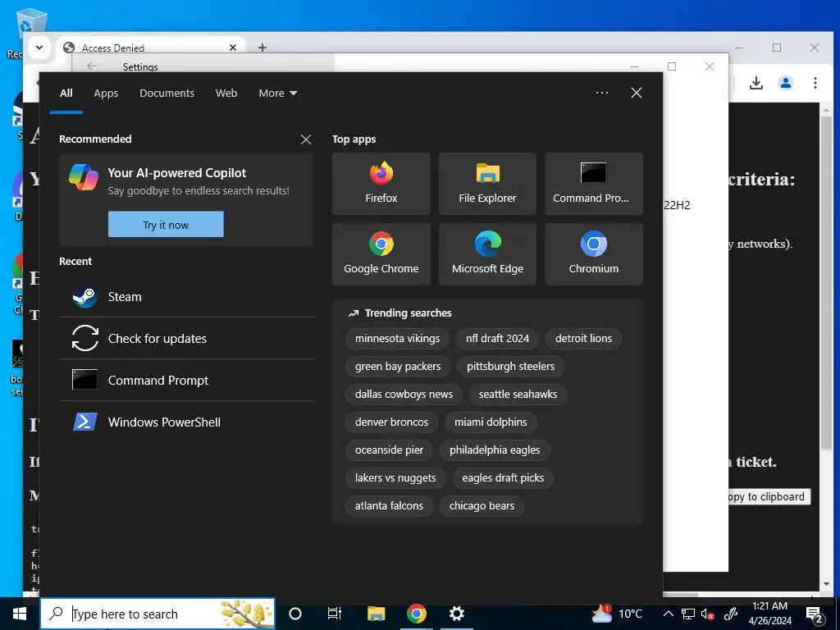Search trending miami dolphins
The height and width of the screenshot is (630, 840).
pyautogui.click(x=491, y=422)
